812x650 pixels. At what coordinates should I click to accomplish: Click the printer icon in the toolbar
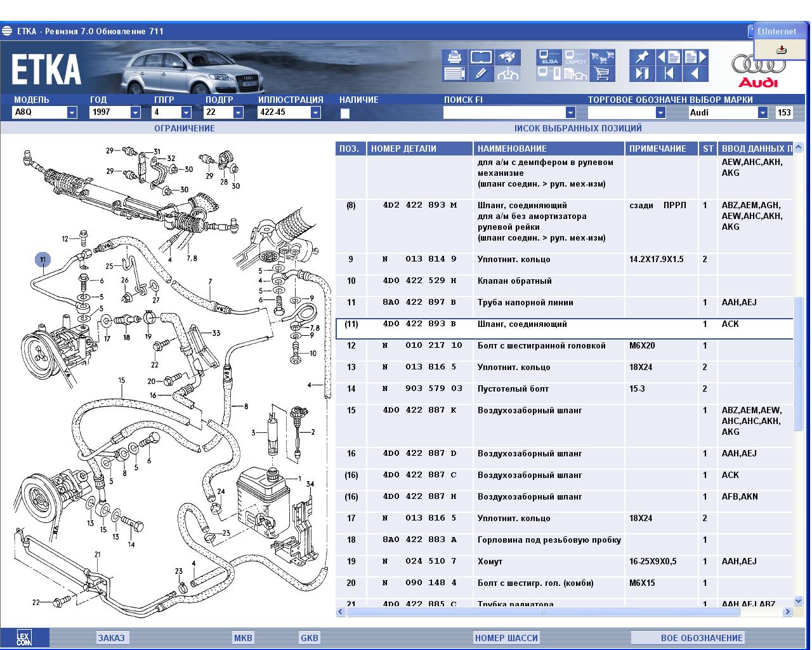coord(454,58)
